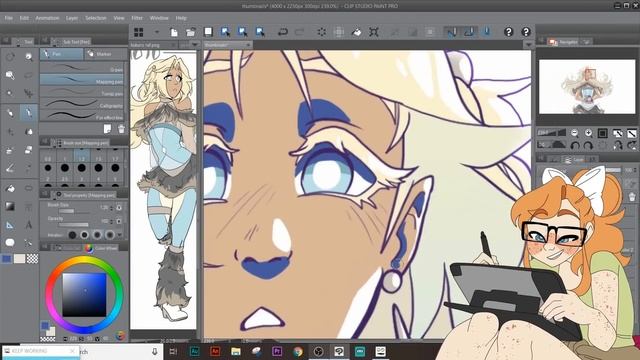
Task: Open the Layer menu
Action: 72,18
